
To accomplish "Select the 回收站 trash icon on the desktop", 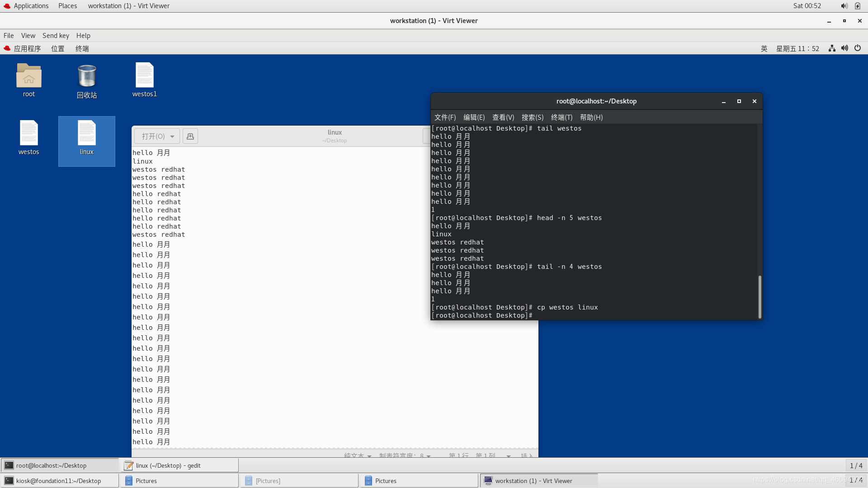I will pos(87,76).
